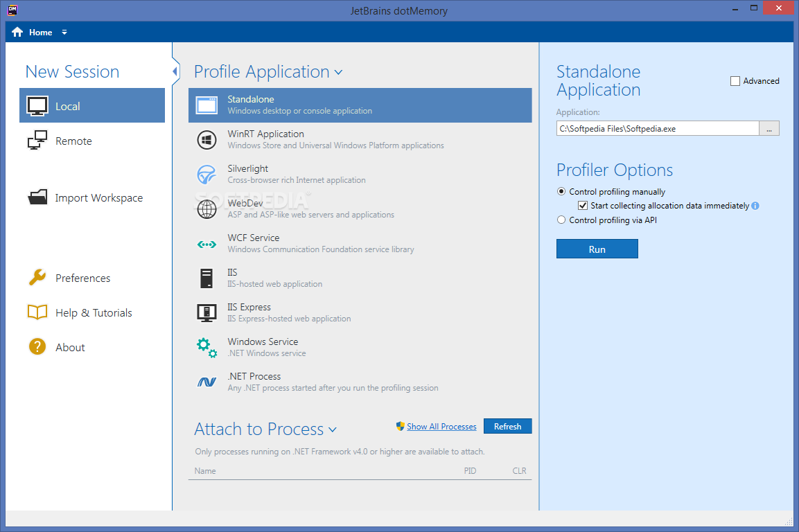Select the IIS-hosted web application entry
This screenshot has height=532, width=799.
360,278
